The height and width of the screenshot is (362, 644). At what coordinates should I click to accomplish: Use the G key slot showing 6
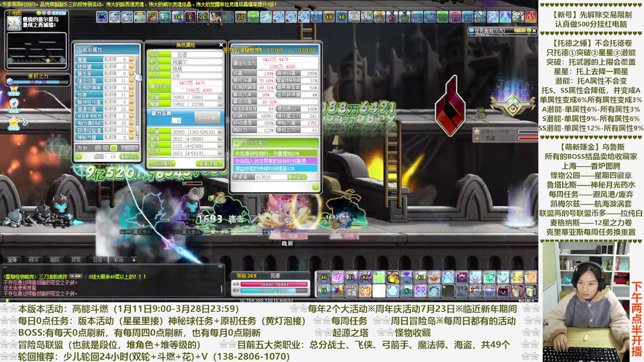click(406, 291)
